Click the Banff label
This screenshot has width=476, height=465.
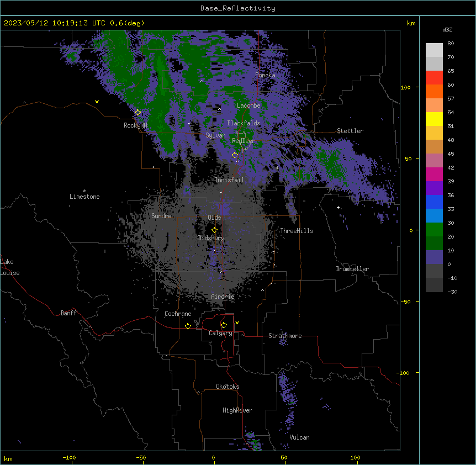68,313
